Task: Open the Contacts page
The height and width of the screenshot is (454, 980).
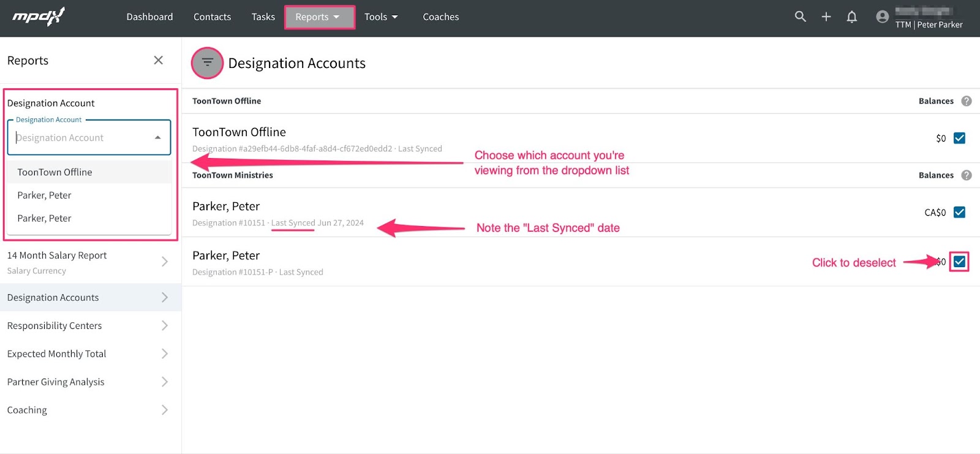Action: click(212, 17)
